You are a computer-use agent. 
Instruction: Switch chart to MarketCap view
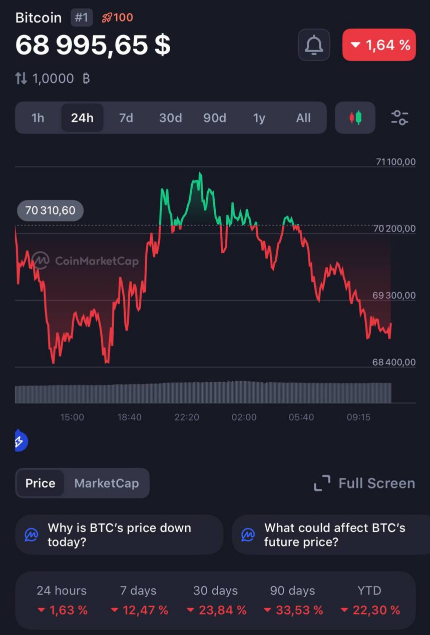(x=106, y=483)
